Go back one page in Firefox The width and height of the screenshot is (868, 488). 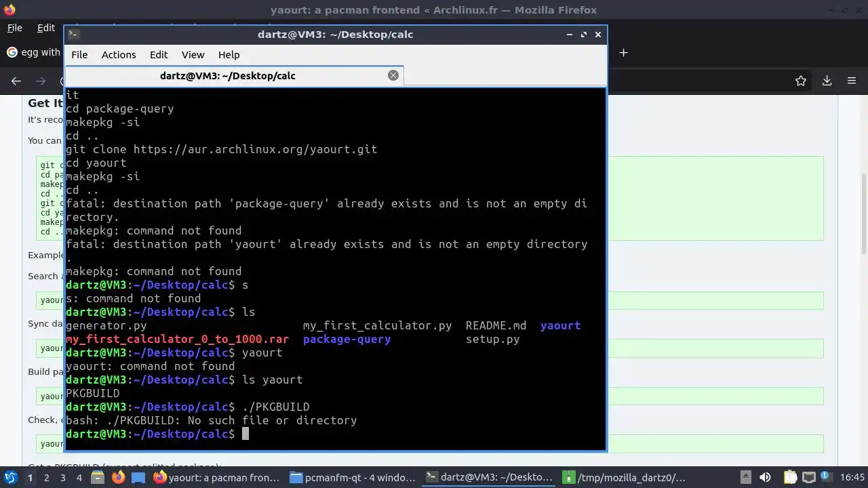pyautogui.click(x=16, y=81)
